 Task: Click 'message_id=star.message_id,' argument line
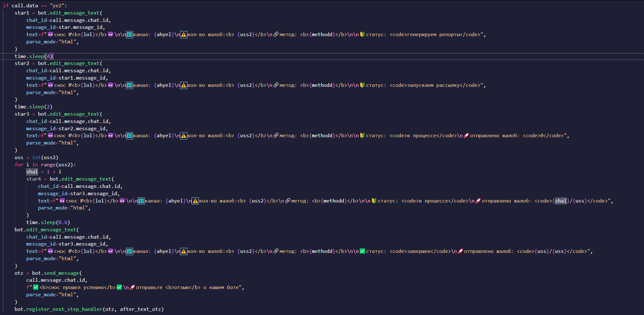pos(66,27)
